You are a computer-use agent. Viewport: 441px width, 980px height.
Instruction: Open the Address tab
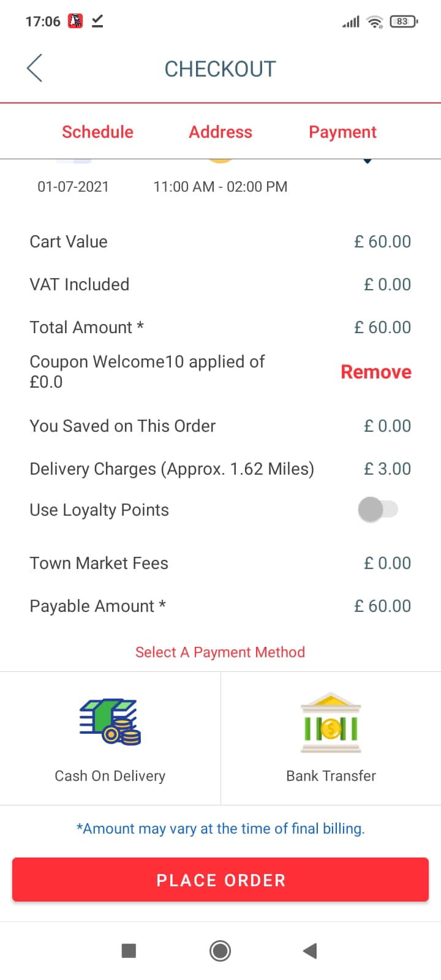point(221,132)
